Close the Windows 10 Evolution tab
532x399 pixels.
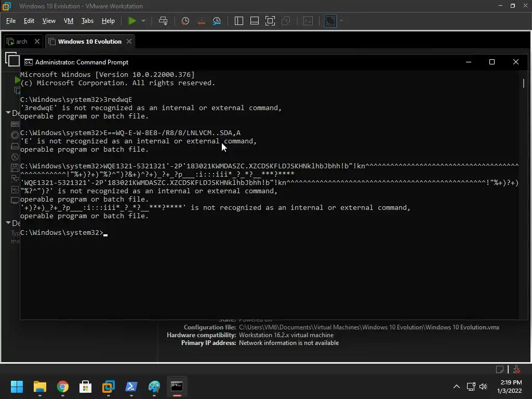(129, 42)
